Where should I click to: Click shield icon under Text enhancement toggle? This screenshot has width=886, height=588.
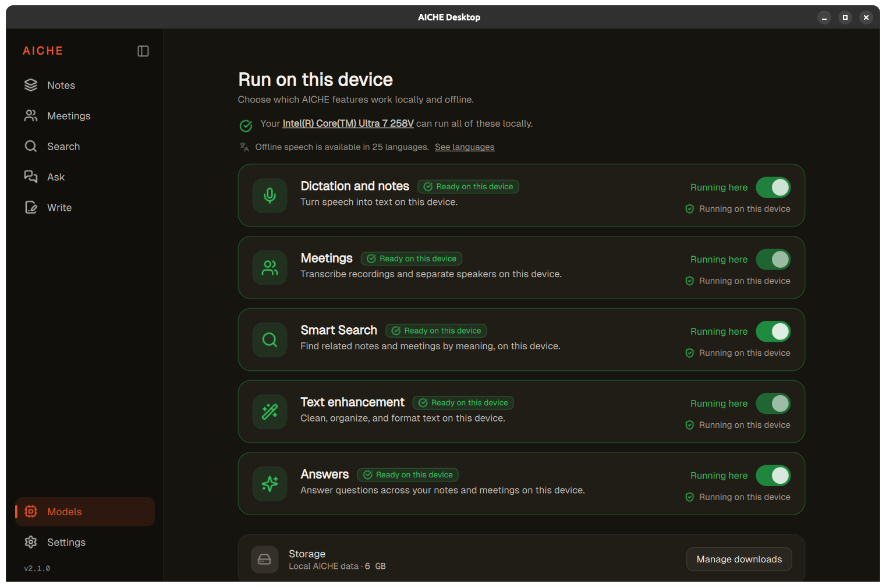pyautogui.click(x=690, y=425)
